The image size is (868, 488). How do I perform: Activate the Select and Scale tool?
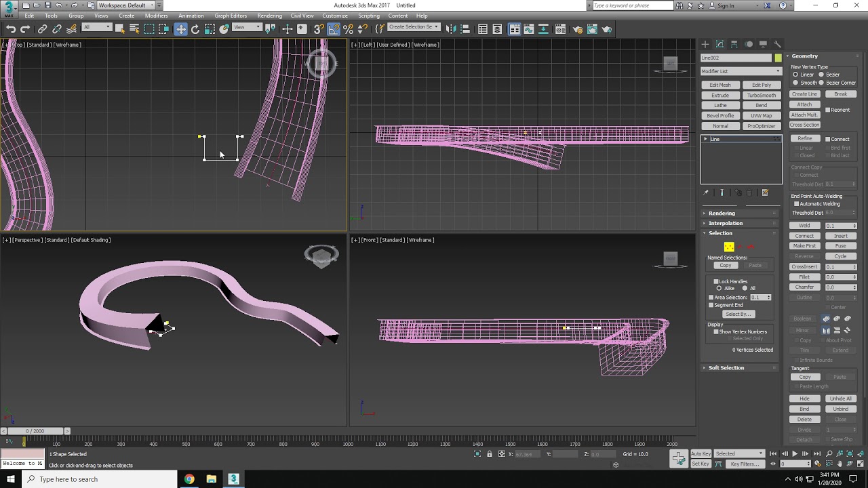coord(210,29)
